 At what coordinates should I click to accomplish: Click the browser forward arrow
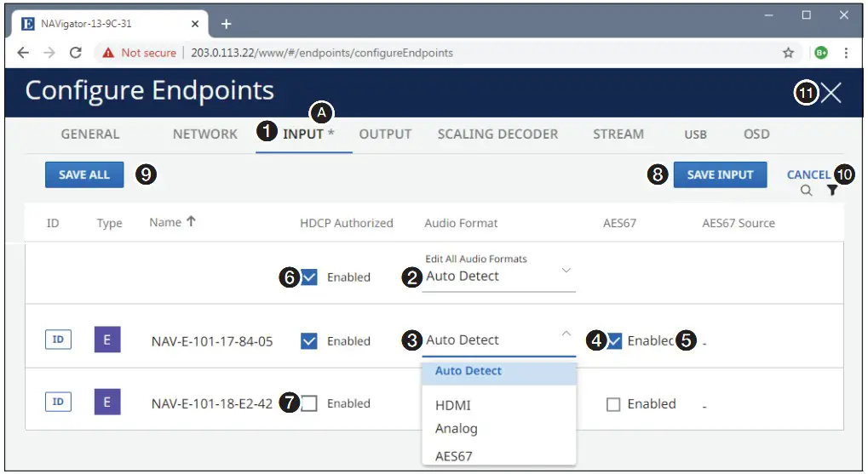click(49, 53)
